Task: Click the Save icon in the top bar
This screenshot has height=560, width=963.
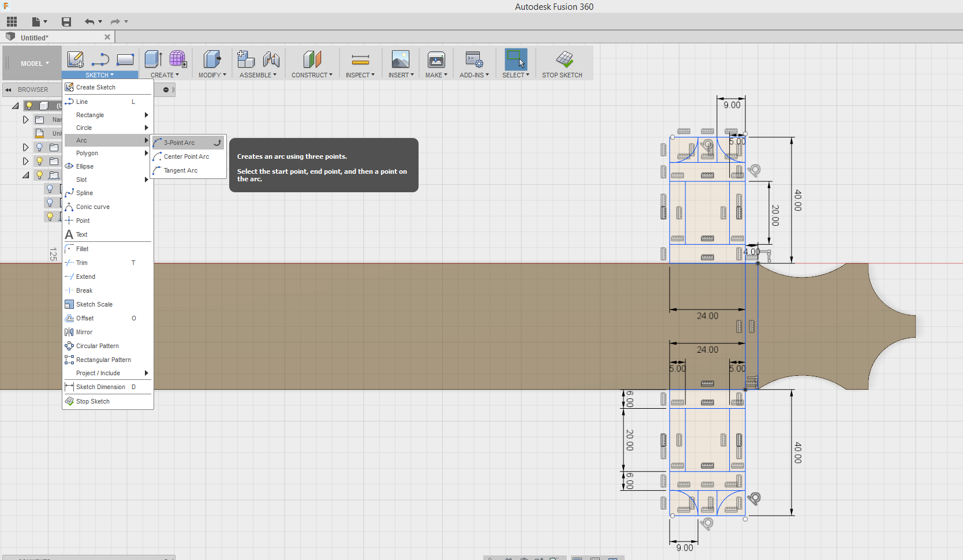Action: [66, 22]
